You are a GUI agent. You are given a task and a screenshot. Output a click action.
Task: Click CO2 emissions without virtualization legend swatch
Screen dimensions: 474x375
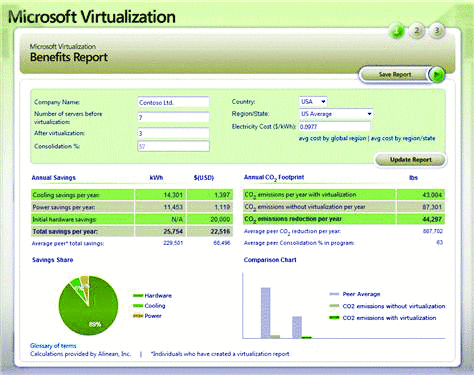coord(334,306)
